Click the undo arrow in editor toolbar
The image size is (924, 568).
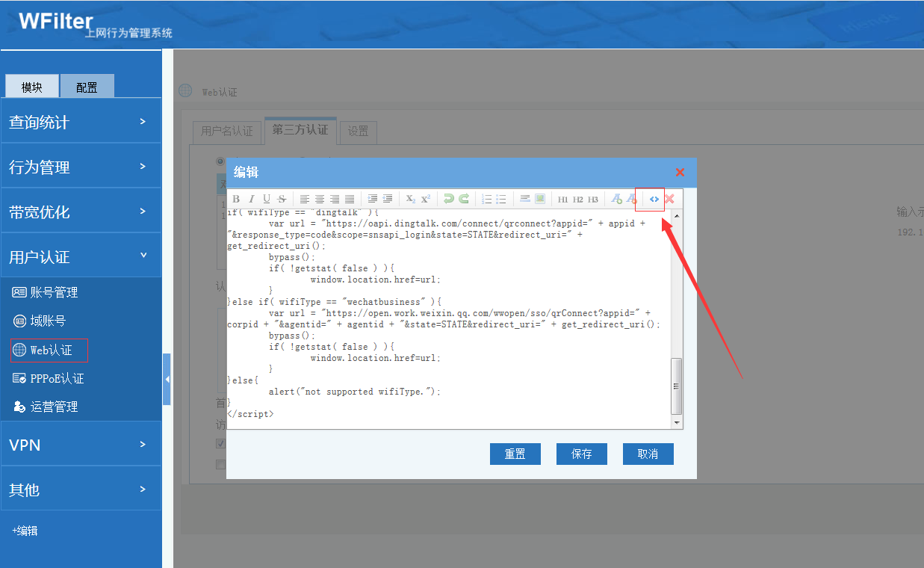coord(448,199)
